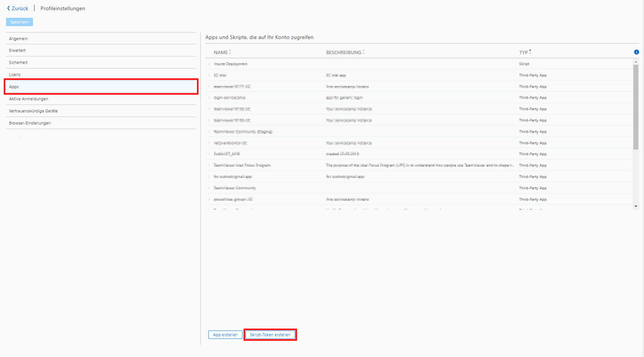Image resolution: width=644 pixels, height=357 pixels.
Task: Open the Erweitert settings section
Action: coord(101,50)
